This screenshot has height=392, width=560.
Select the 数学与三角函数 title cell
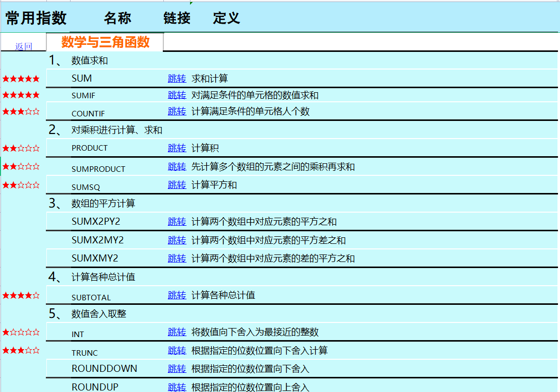pyautogui.click(x=105, y=42)
